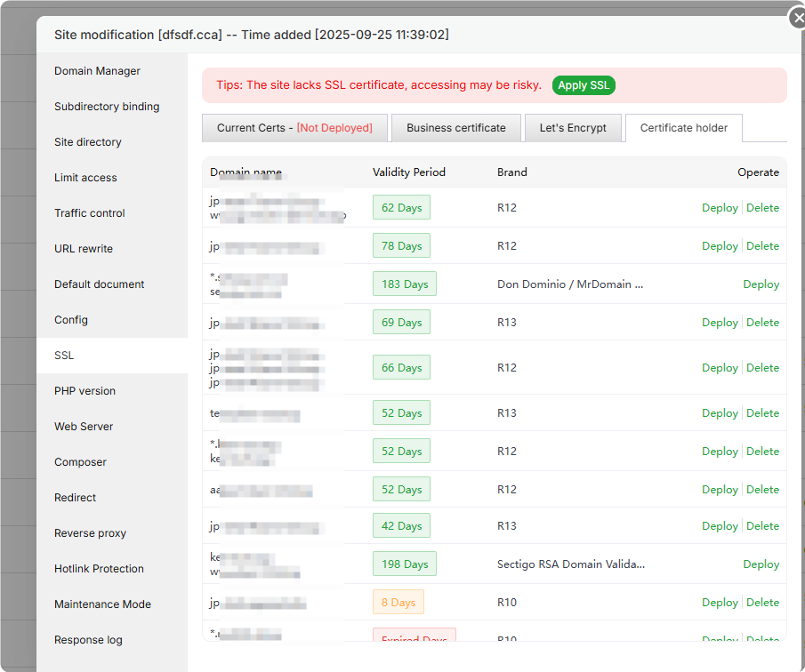
Task: Select Reverse proxy from the sidebar
Action: point(90,533)
